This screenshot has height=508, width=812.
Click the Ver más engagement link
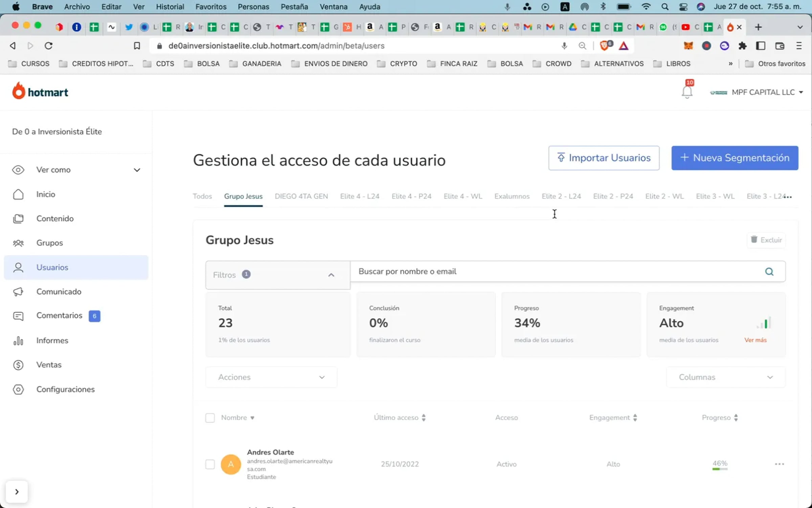(755, 340)
